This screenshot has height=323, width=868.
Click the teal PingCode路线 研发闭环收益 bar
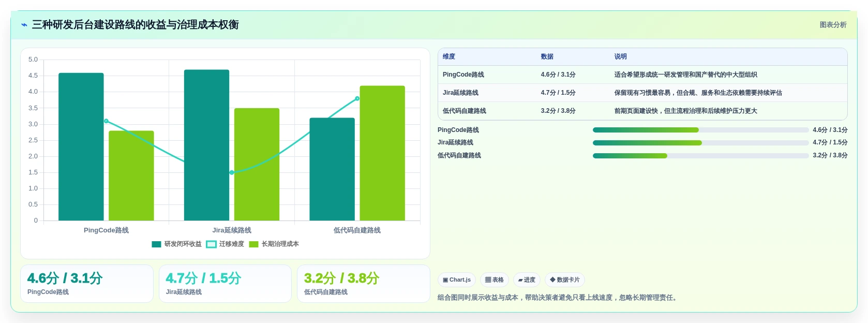pyautogui.click(x=81, y=147)
